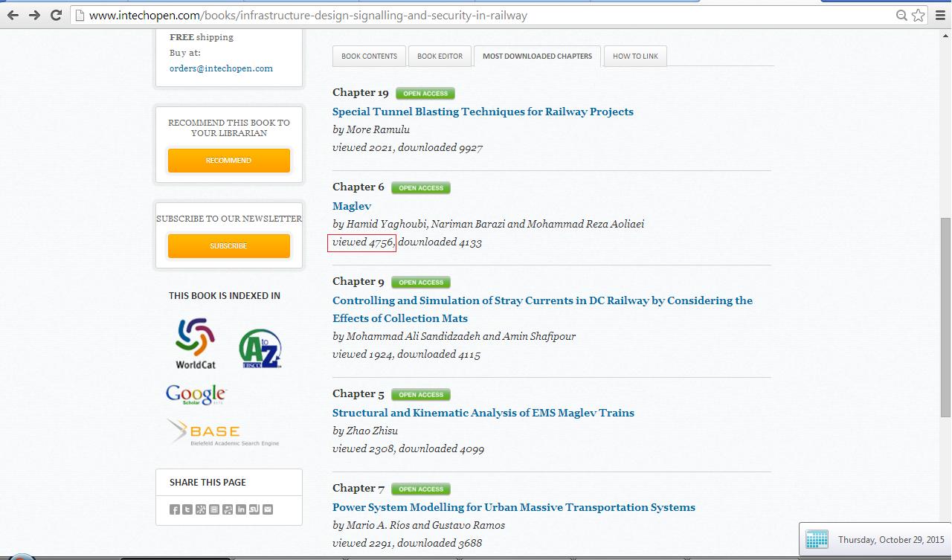Share page via LinkedIn icon
Viewport: 952px width, 560px height.
tap(241, 509)
